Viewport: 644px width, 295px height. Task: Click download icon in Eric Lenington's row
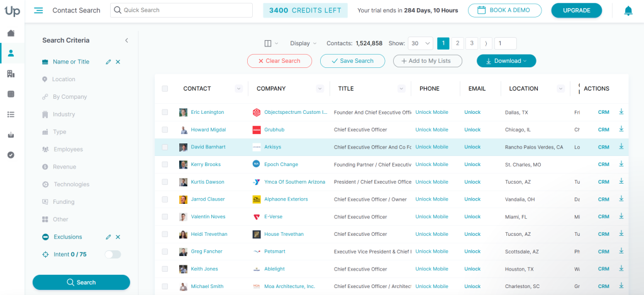621,112
